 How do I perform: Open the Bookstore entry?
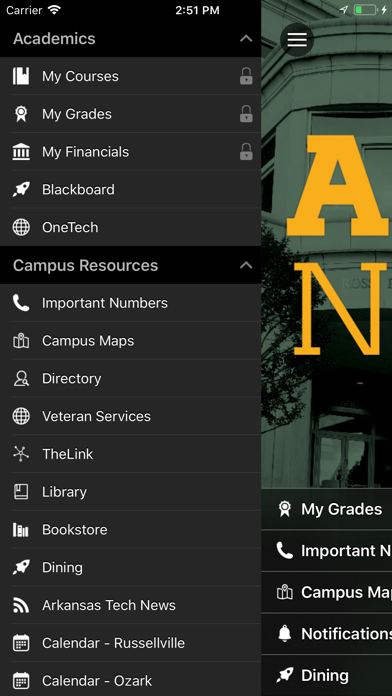(131, 530)
